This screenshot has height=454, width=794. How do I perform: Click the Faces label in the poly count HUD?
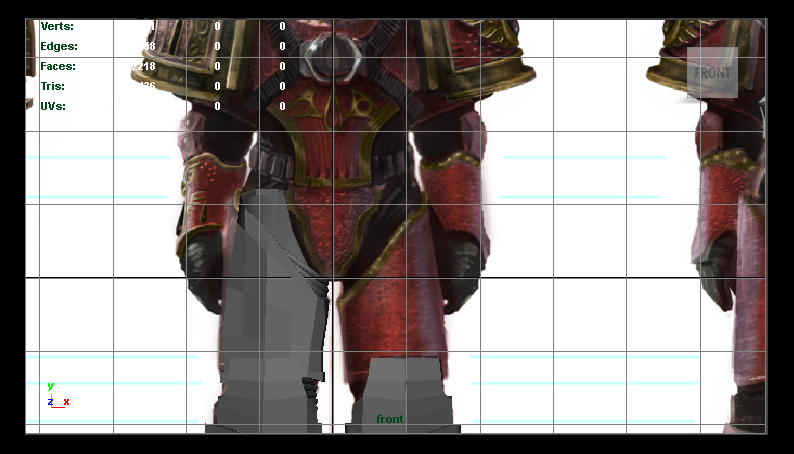[x=58, y=66]
